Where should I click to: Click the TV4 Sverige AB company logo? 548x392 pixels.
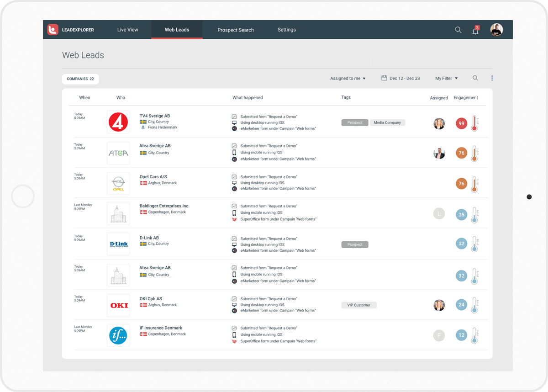pos(118,122)
